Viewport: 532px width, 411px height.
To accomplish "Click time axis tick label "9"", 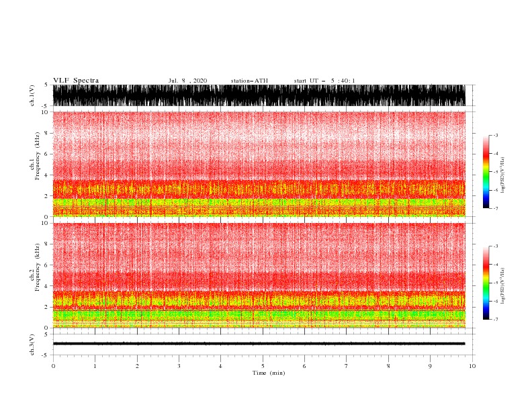I will [x=430, y=366].
